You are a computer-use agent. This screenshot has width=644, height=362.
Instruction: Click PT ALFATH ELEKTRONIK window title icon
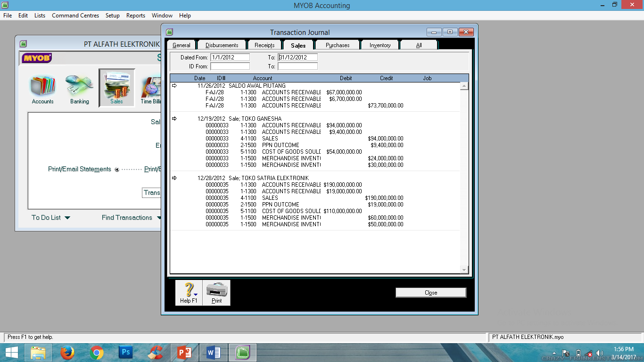click(23, 44)
